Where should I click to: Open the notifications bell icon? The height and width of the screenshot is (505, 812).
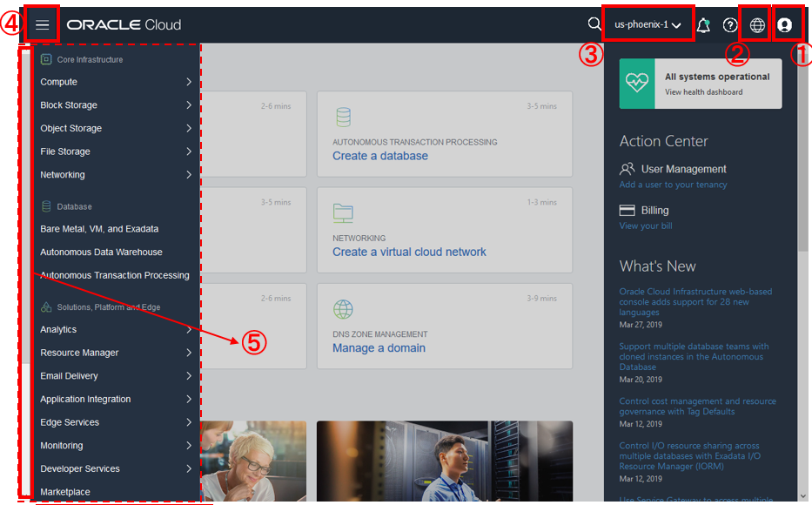pos(703,25)
